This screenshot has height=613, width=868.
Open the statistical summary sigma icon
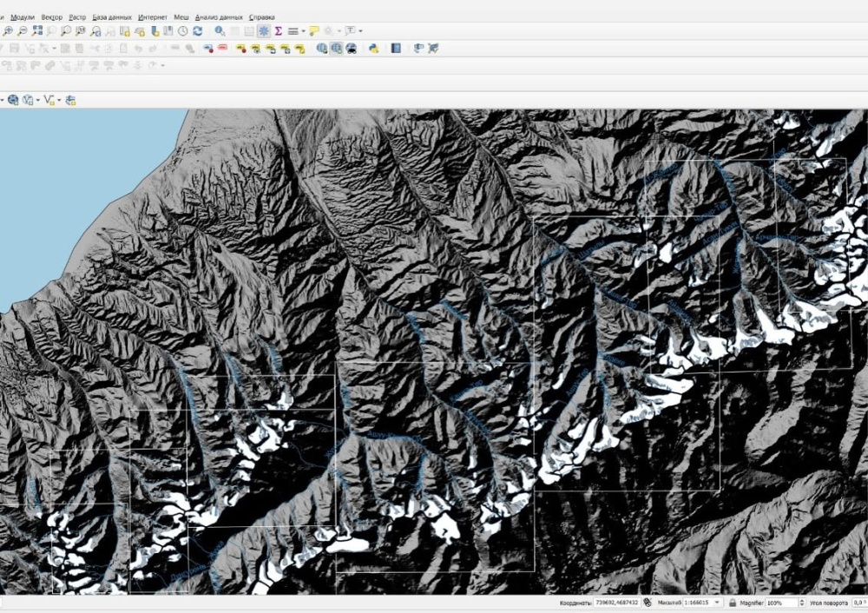(x=279, y=31)
